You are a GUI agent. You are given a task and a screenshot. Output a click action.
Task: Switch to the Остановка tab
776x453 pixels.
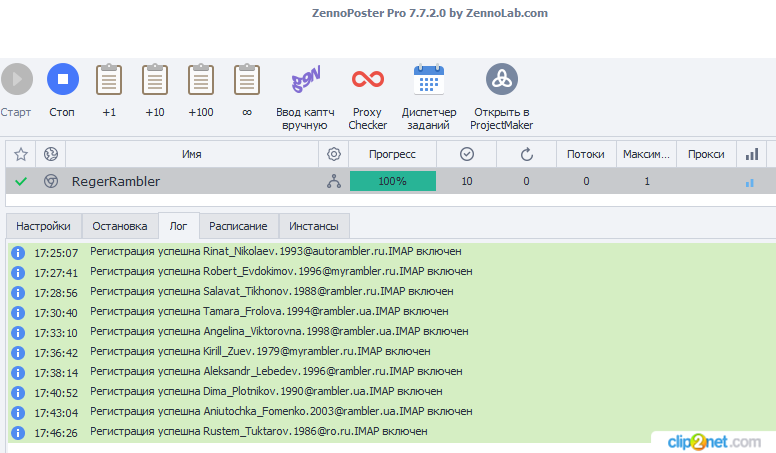(x=120, y=226)
